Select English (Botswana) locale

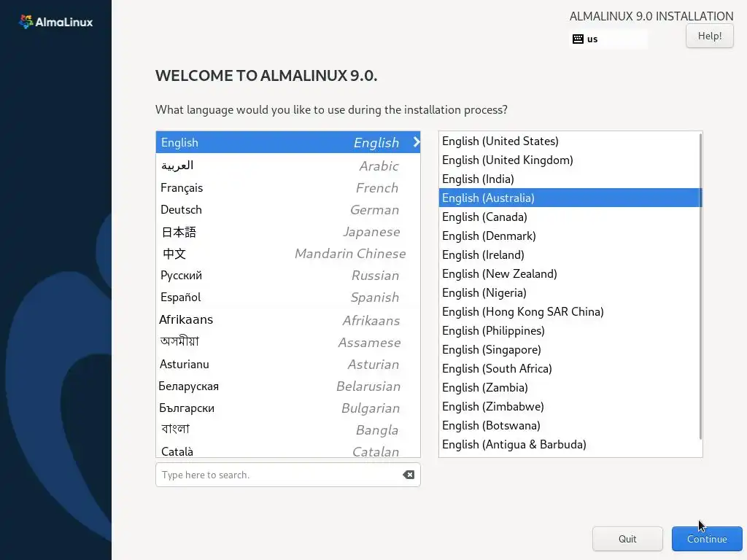pos(569,425)
